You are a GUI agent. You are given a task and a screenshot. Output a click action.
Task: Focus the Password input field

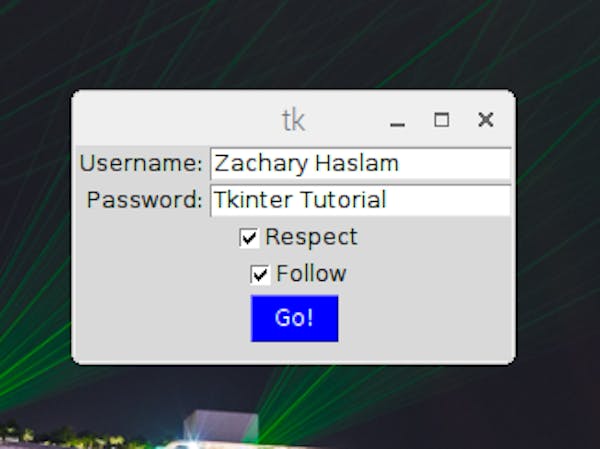[x=360, y=200]
